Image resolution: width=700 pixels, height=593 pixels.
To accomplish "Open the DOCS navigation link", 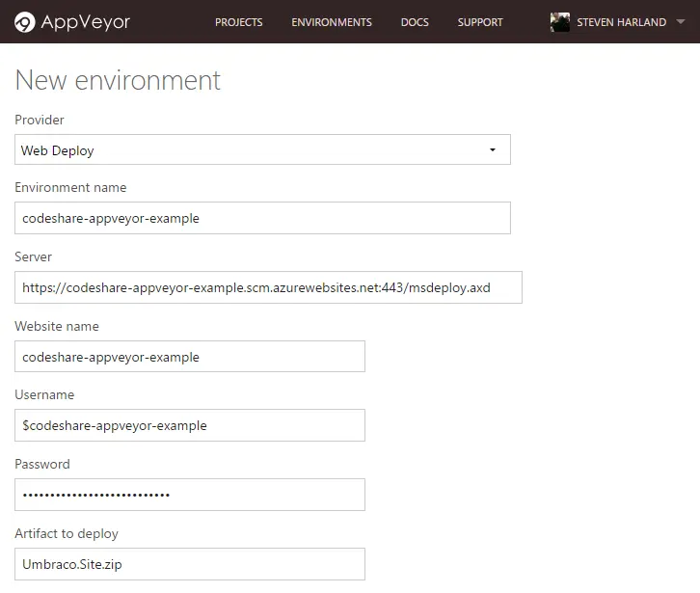I will click(x=415, y=22).
